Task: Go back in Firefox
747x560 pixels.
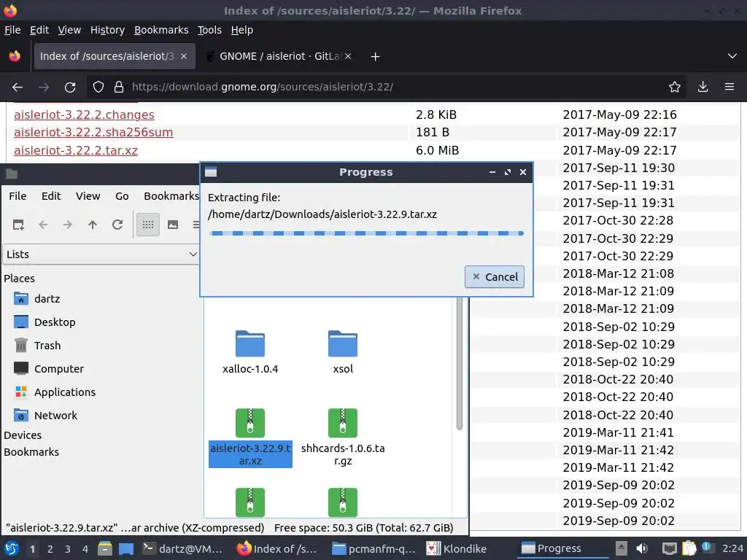Action: point(18,87)
